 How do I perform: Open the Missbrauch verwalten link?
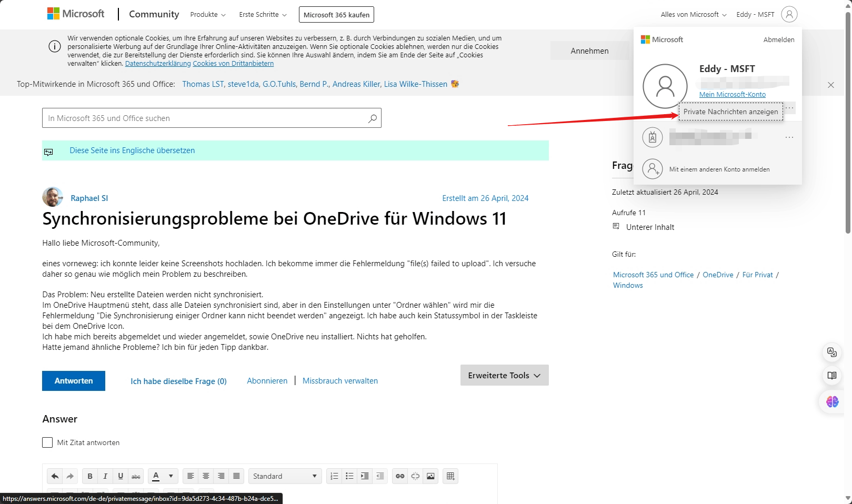[x=340, y=381]
